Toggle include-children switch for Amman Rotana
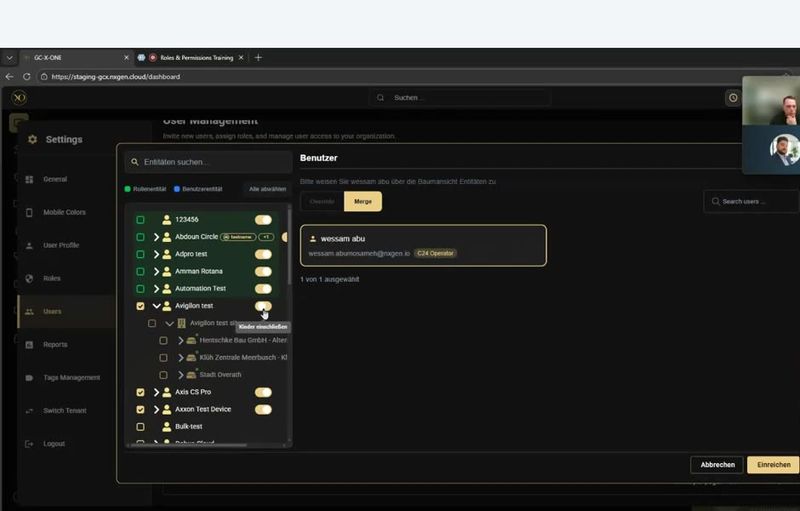 coord(263,271)
